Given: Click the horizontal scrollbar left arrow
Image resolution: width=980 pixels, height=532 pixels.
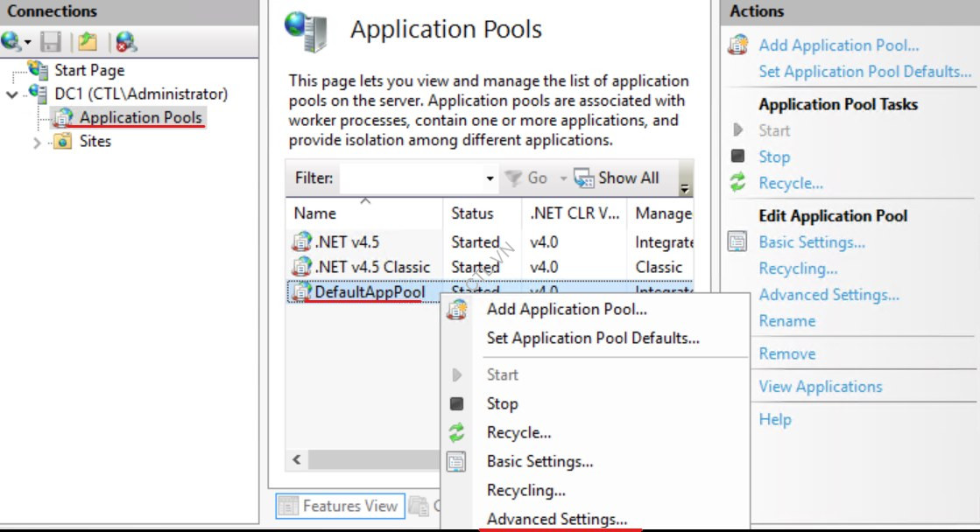Looking at the screenshot, I should pyautogui.click(x=297, y=459).
